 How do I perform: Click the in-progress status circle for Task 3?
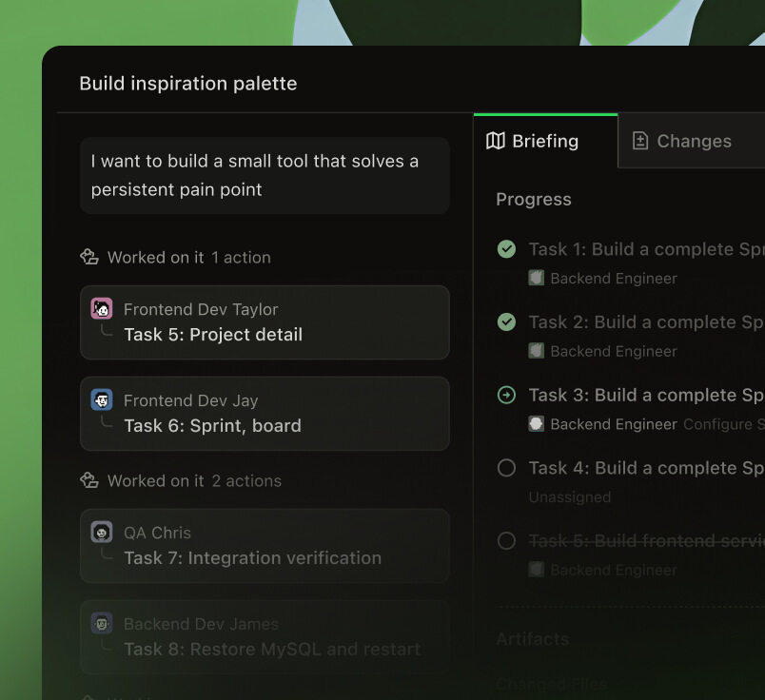pos(506,395)
